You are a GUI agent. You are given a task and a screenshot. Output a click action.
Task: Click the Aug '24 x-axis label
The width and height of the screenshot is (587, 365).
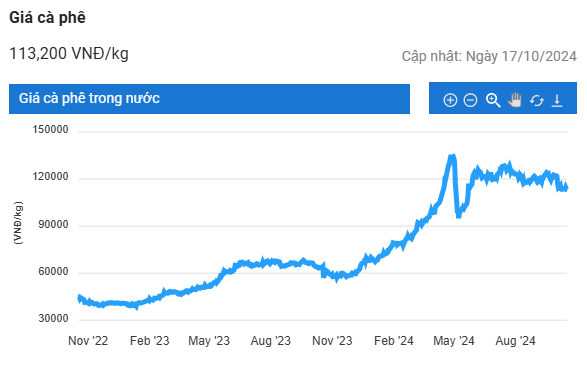[515, 341]
